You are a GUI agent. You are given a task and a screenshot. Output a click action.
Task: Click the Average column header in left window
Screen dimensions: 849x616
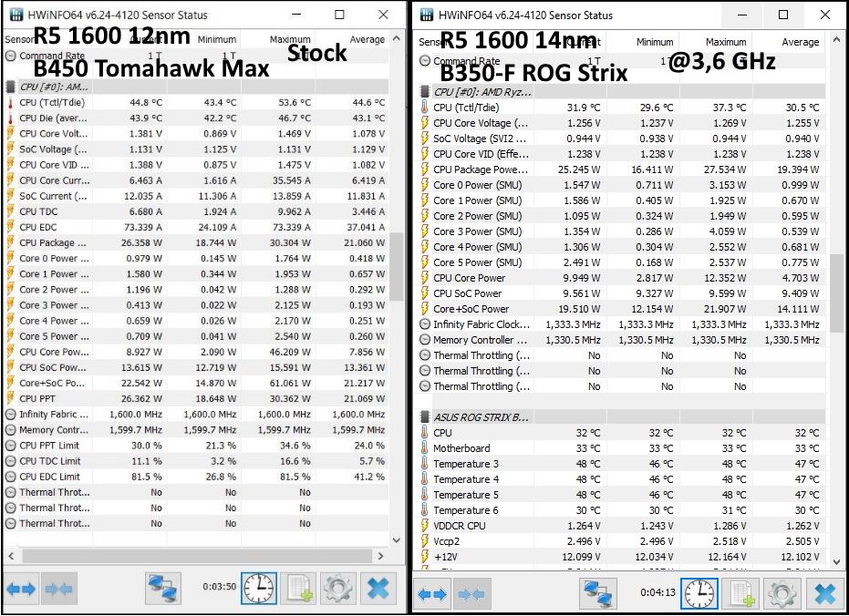(x=368, y=39)
